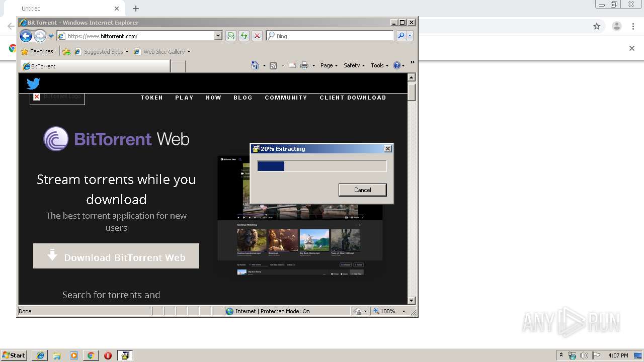Open the PLAY navigation link
This screenshot has width=644, height=362.
point(184,98)
